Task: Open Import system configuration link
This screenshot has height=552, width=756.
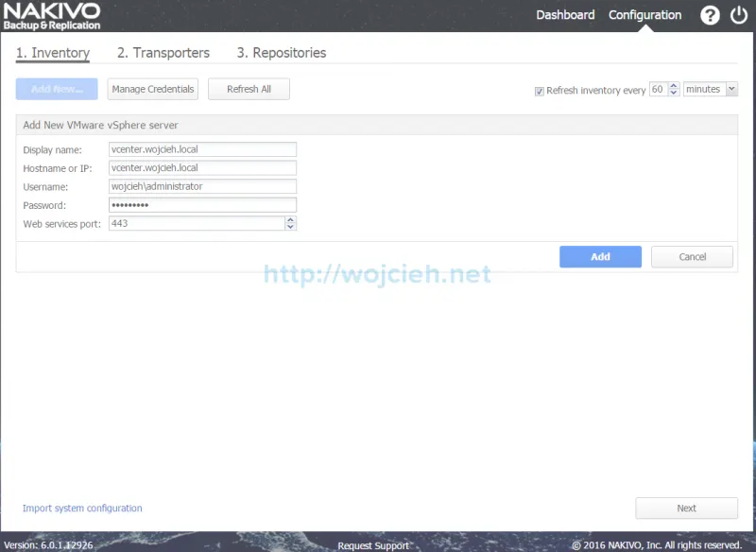Action: click(x=82, y=509)
